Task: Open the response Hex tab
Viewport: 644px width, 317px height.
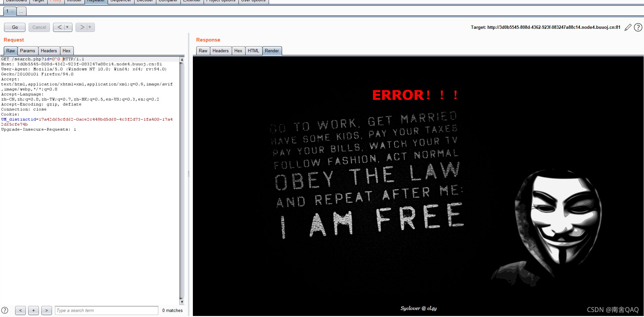Action: 238,51
